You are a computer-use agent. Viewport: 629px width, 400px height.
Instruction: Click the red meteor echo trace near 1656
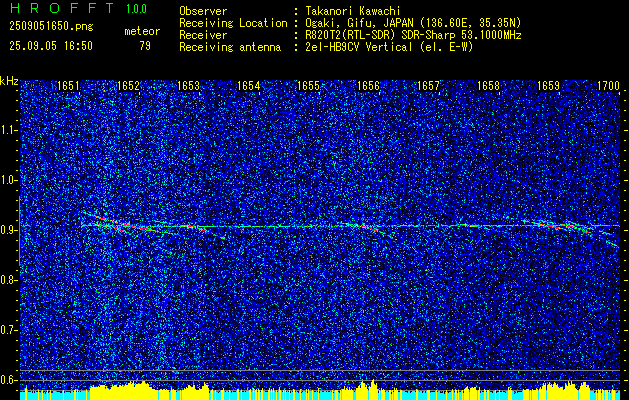[x=366, y=227]
